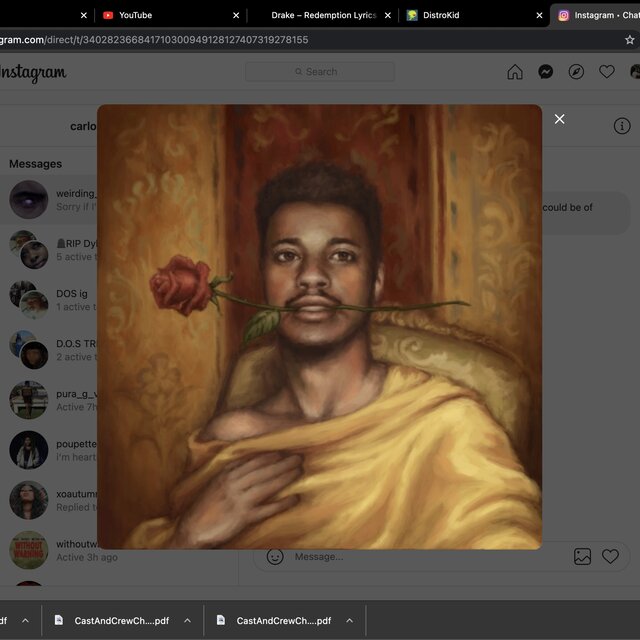The width and height of the screenshot is (640, 640).
Task: Expand options for middle CastAndCrewCh pdf download
Action: tap(187, 621)
